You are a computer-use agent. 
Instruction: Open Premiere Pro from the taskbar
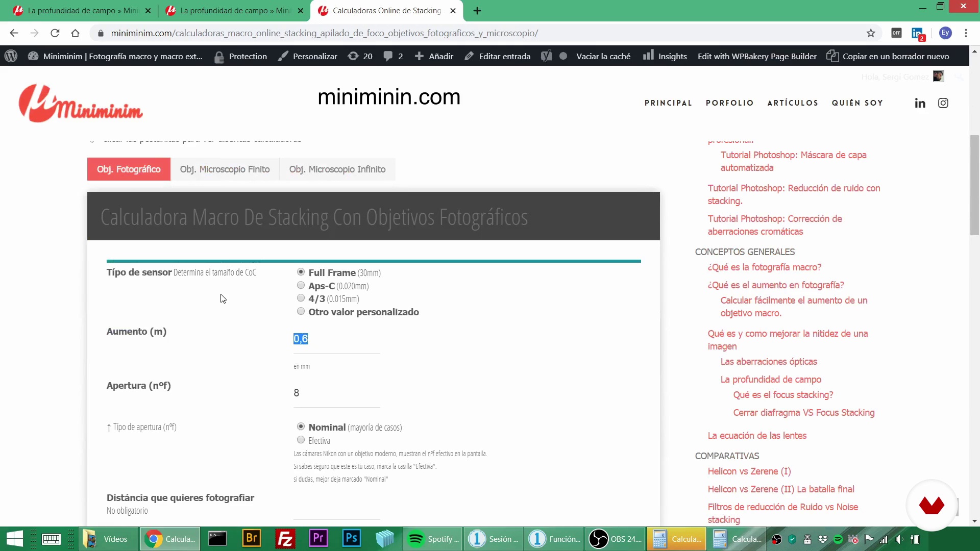(318, 539)
